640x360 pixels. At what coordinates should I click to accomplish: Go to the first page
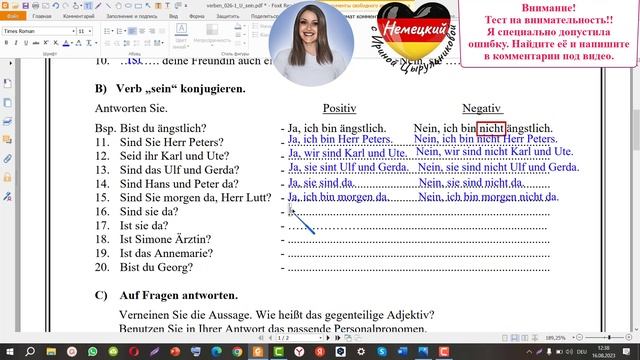(261, 338)
